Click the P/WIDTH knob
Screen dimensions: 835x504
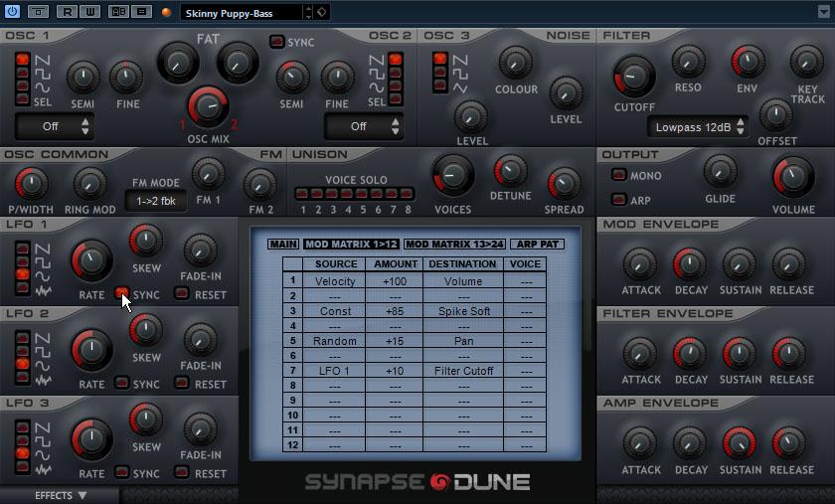click(x=31, y=184)
